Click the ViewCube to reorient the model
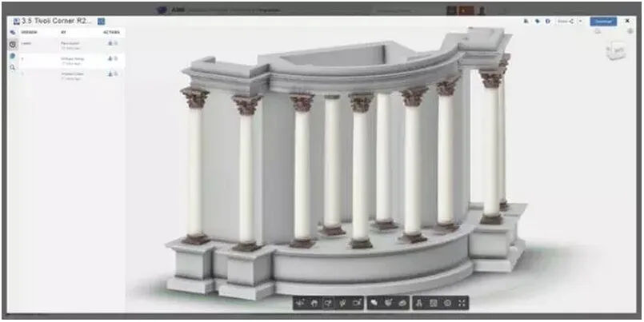This screenshot has width=644, height=322. (616, 51)
